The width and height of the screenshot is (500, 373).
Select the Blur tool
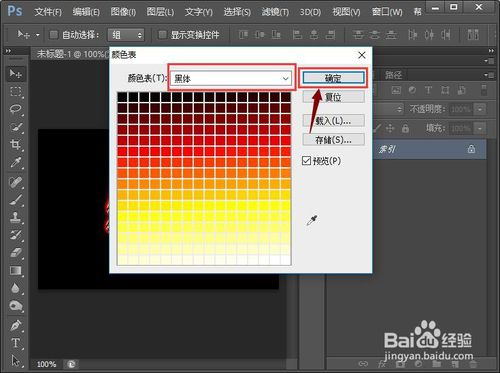pyautogui.click(x=15, y=288)
